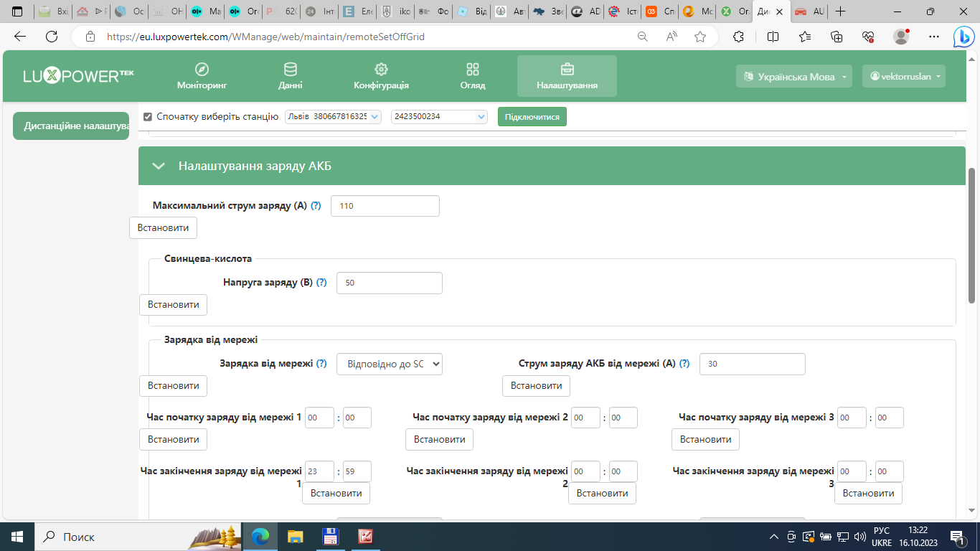The image size is (980, 551).
Task: Click the help icon beside Струм заряду АКБ
Action: click(684, 364)
